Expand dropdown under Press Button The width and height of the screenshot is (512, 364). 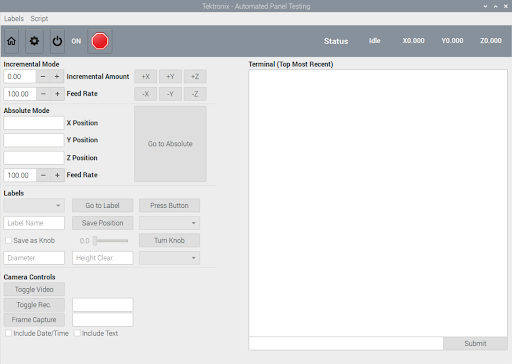pyautogui.click(x=169, y=223)
